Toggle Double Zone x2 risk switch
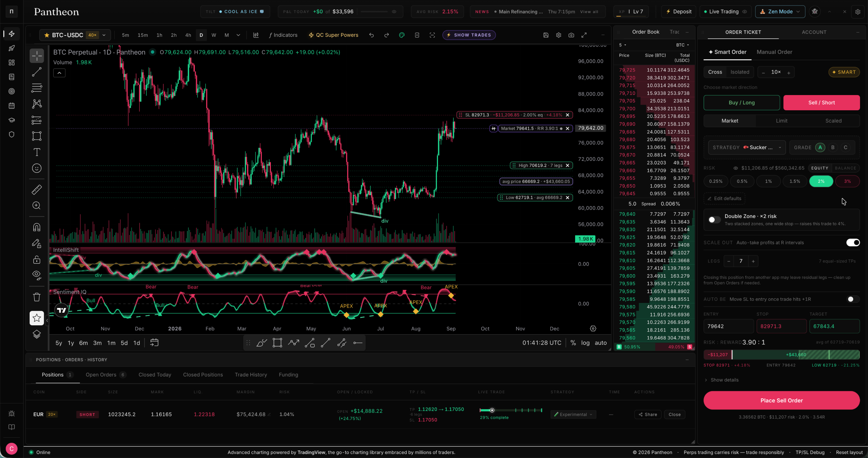 pos(714,219)
